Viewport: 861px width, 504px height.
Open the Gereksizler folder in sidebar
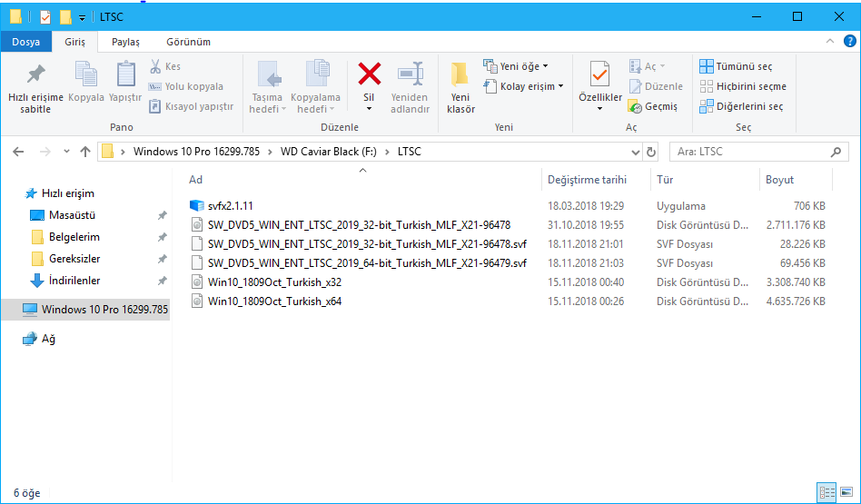64,259
